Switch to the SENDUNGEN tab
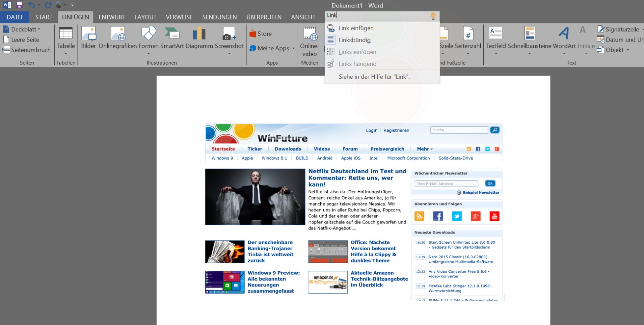This screenshot has width=644, height=325. pos(219,17)
